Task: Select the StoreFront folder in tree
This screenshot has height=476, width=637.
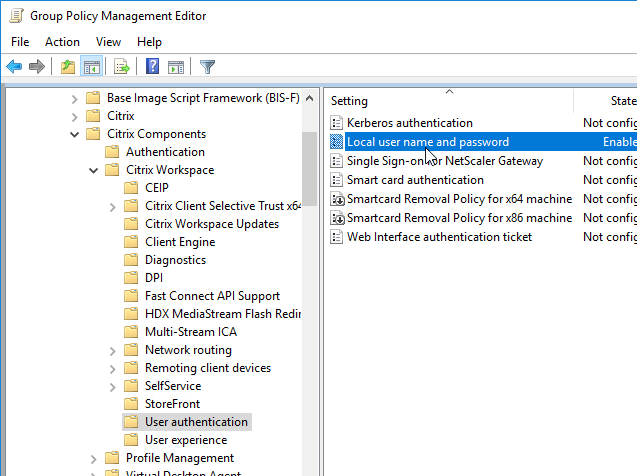Action: (172, 404)
